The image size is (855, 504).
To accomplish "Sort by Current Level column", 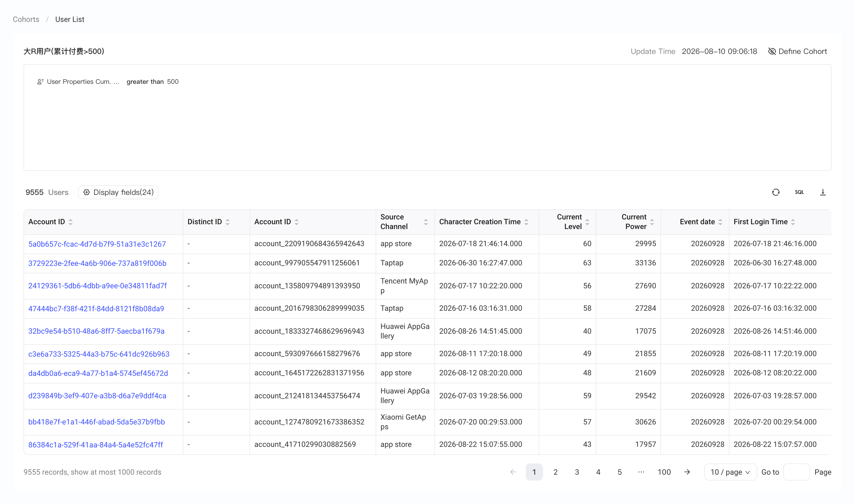I will [587, 222].
